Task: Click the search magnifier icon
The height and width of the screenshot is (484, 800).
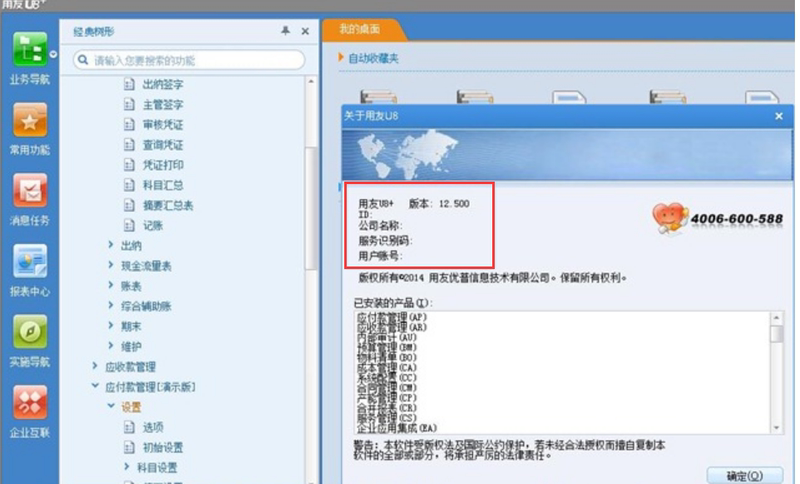Action: (x=83, y=60)
